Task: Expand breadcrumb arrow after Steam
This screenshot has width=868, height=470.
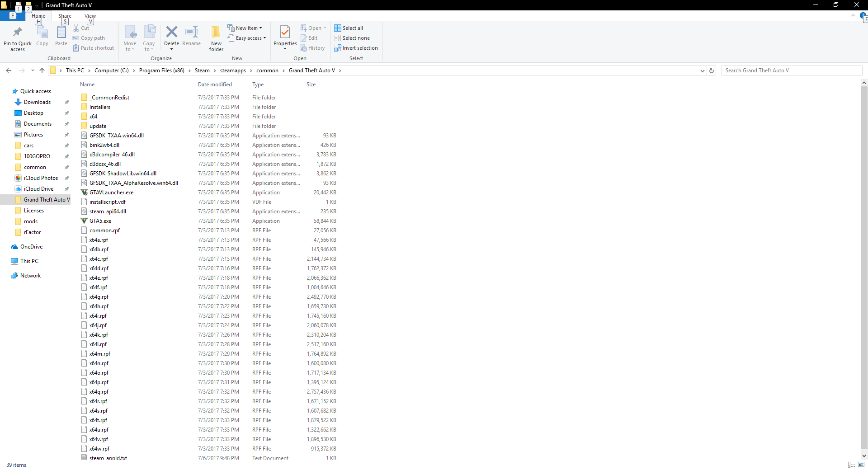Action: tap(215, 70)
